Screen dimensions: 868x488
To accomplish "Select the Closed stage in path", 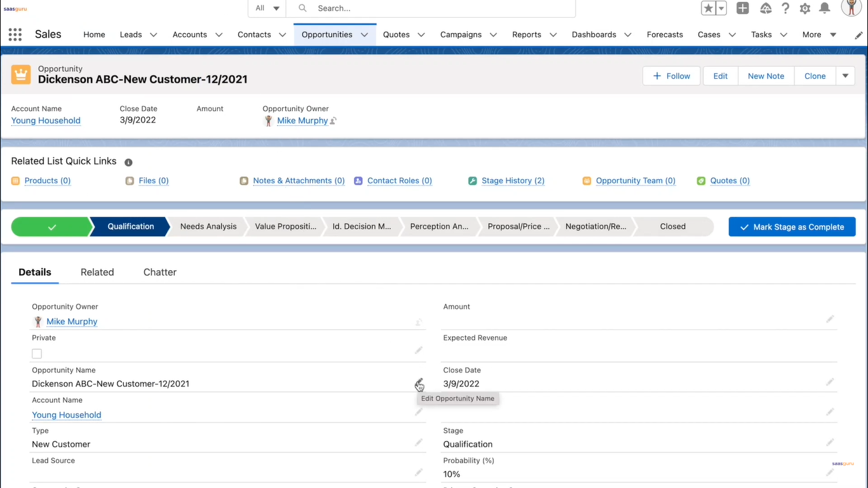I will pyautogui.click(x=672, y=227).
